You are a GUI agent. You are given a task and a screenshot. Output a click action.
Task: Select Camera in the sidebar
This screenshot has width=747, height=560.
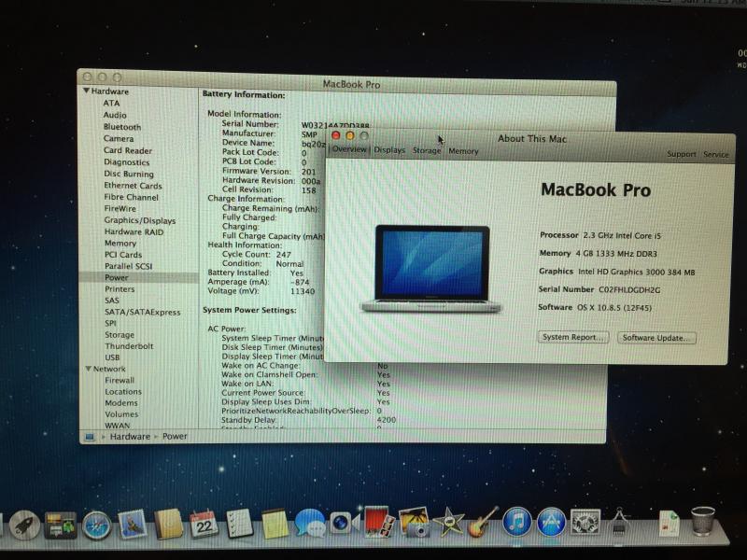click(x=119, y=138)
